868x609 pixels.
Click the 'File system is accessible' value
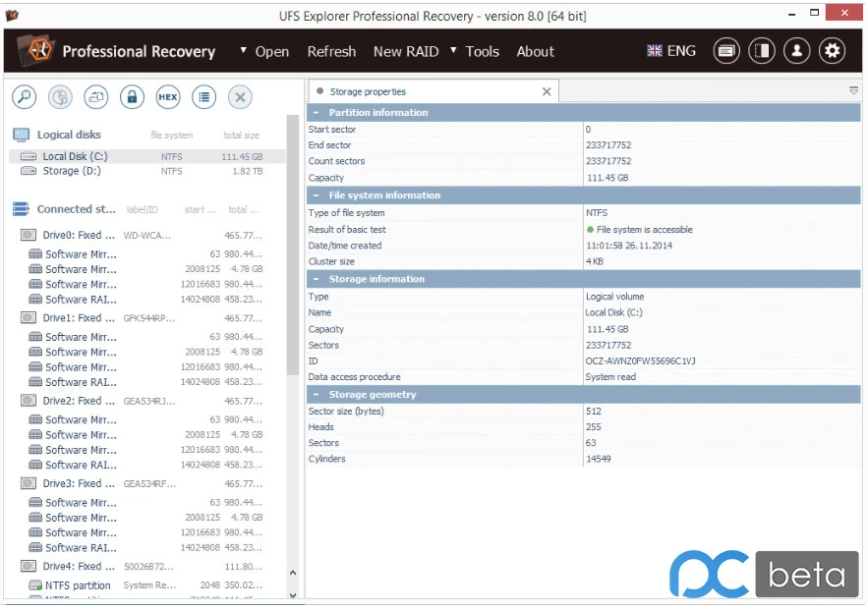coord(644,230)
